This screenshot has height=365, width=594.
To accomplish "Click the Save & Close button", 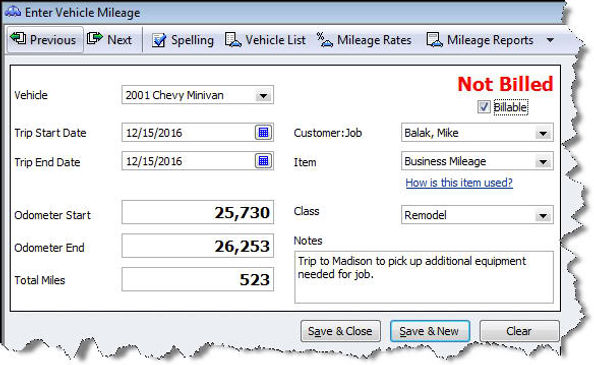I will pos(340,331).
